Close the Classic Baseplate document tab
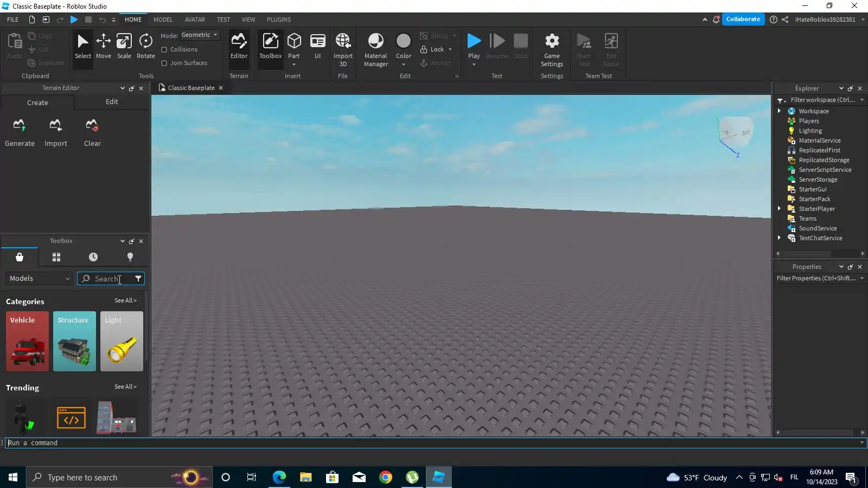The image size is (868, 488). 221,88
